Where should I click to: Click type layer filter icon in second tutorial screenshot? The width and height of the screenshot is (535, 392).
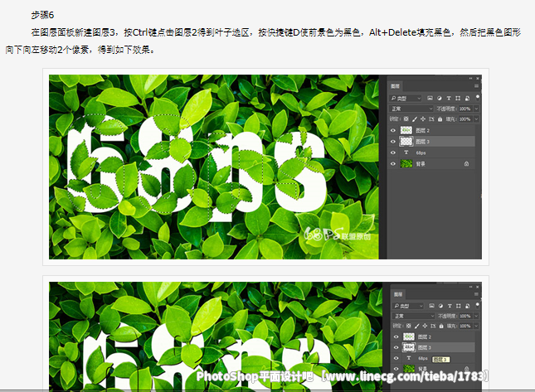click(450, 306)
